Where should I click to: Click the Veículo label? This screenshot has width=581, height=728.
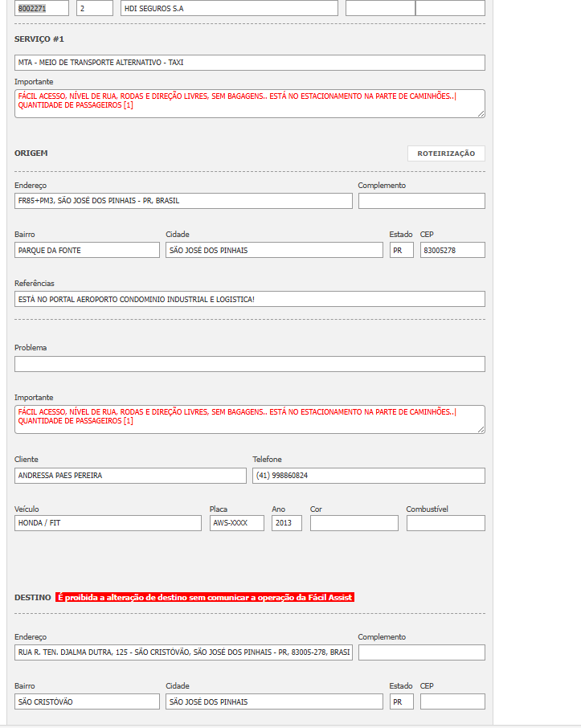[27, 509]
